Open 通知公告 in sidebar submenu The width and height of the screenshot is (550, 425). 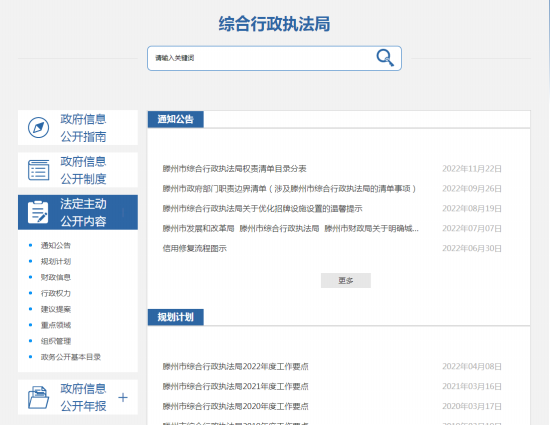click(x=55, y=245)
